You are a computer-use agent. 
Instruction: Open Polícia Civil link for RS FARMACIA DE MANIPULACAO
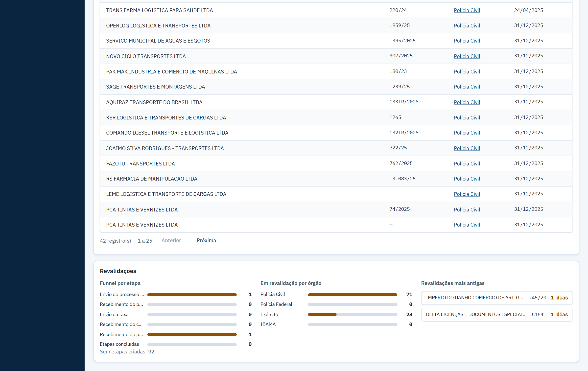click(467, 179)
